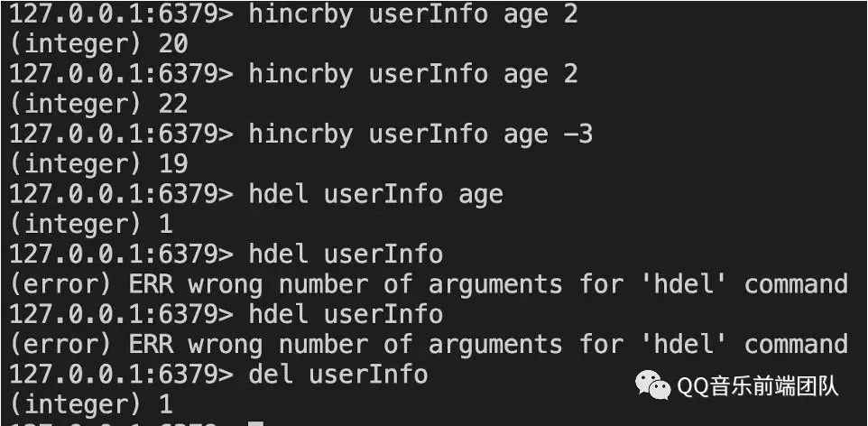This screenshot has height=426, width=868.
Task: Click the second 'hincrby userInfo age 2' command
Action: 413,74
